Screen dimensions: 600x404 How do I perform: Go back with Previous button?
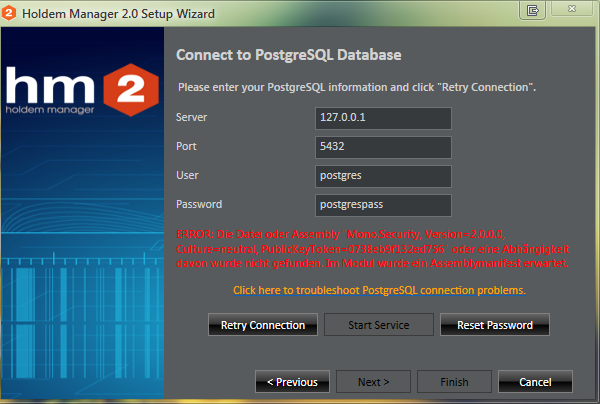point(292,381)
